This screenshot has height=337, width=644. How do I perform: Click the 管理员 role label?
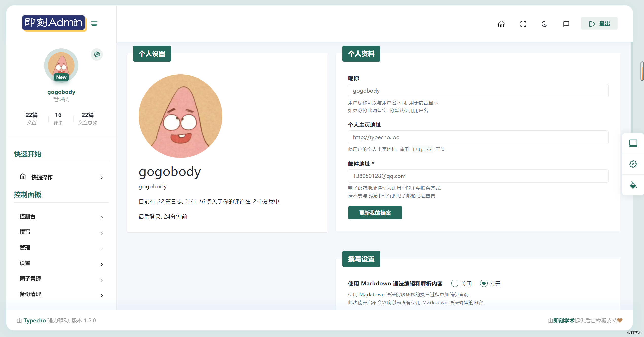(61, 100)
